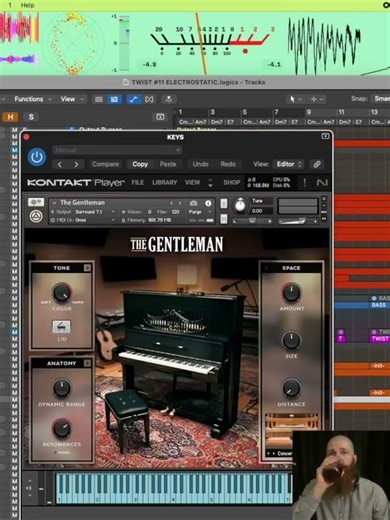Open the Purge dropdown

[199, 212]
